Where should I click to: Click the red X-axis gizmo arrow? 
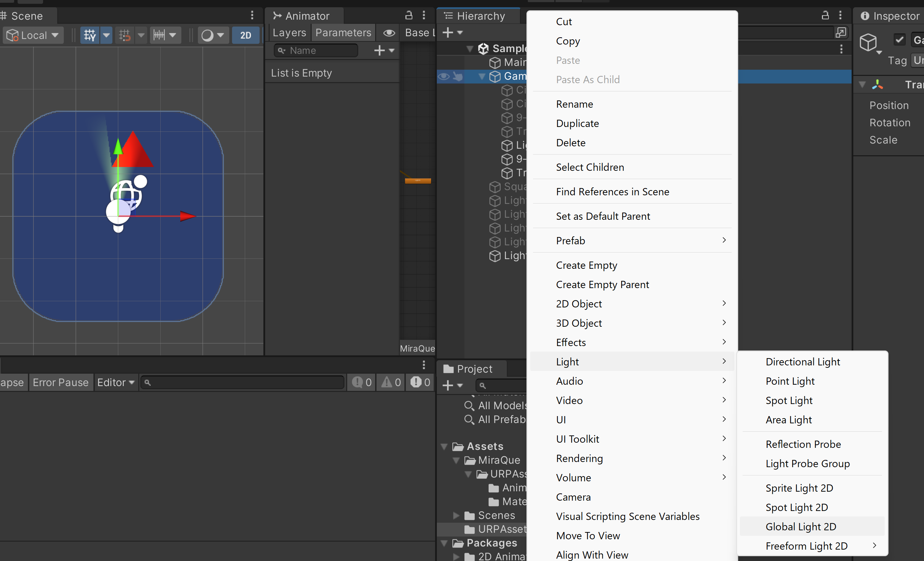click(x=188, y=216)
